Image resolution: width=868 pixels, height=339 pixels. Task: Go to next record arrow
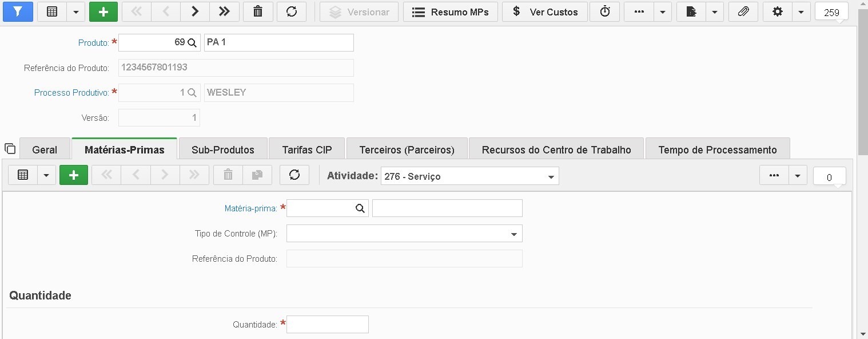[x=194, y=11]
